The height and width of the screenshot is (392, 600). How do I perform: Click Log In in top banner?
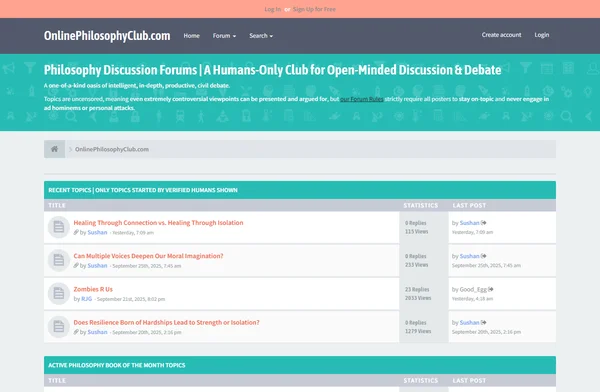[x=272, y=9]
